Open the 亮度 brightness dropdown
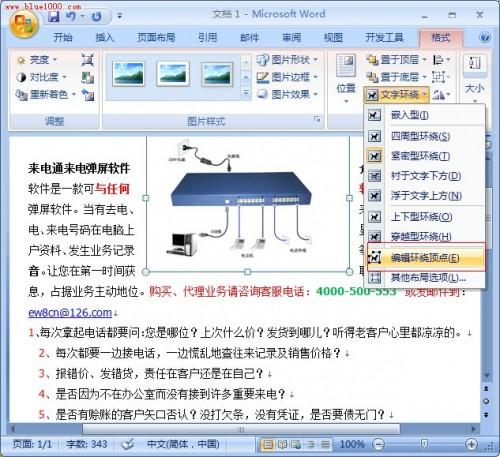The width and height of the screenshot is (500, 457). (37, 60)
